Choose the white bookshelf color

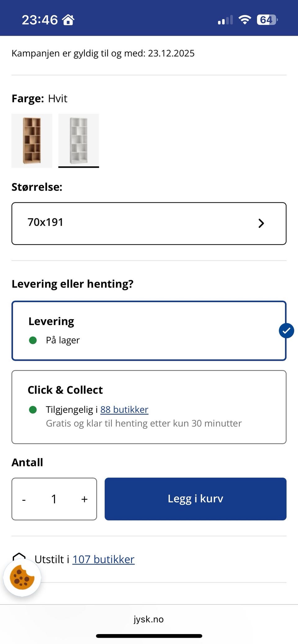pos(79,140)
